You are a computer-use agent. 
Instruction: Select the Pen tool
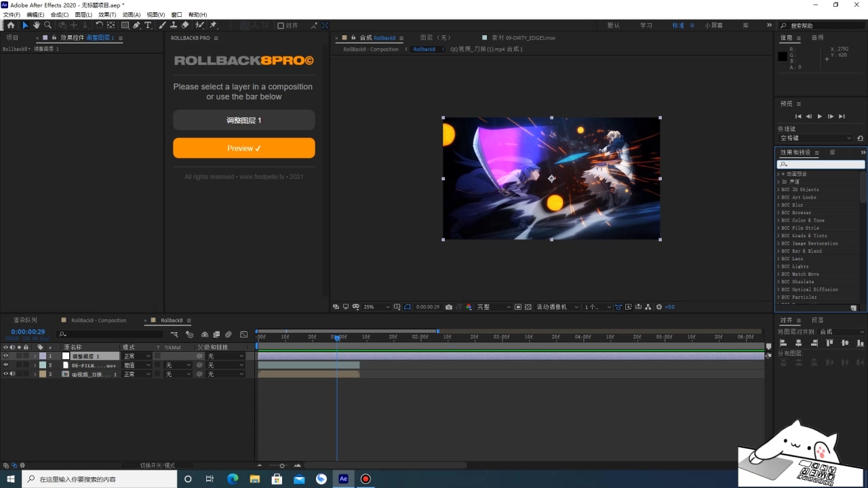pos(136,25)
